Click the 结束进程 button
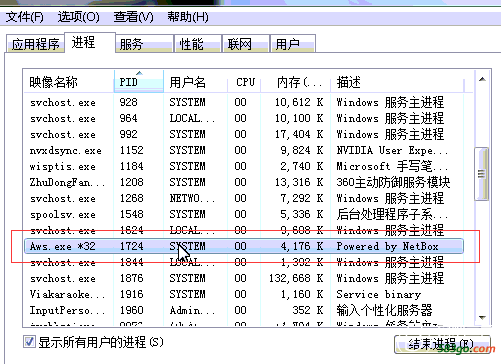 coord(442,344)
